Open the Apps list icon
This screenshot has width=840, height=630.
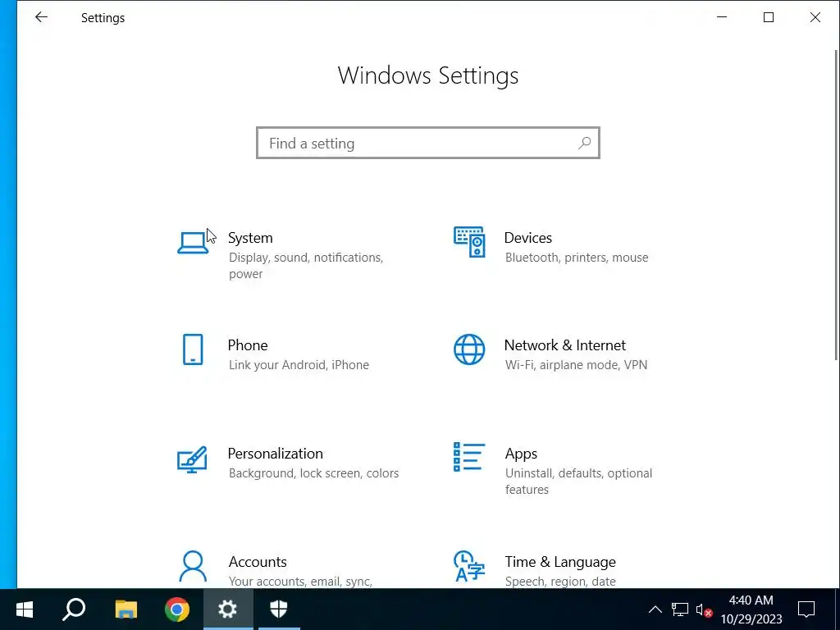[x=469, y=457]
